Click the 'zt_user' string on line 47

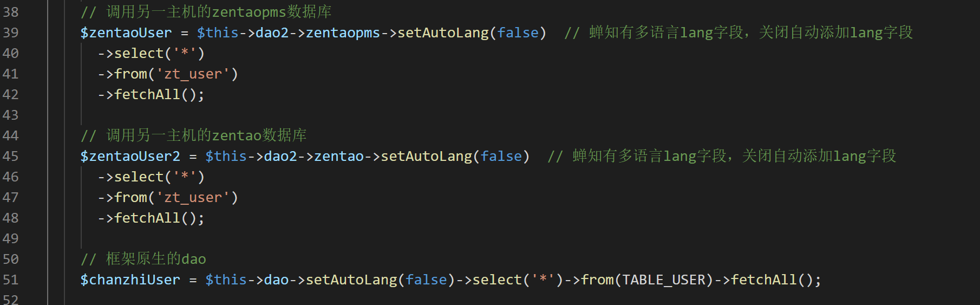coord(193,197)
